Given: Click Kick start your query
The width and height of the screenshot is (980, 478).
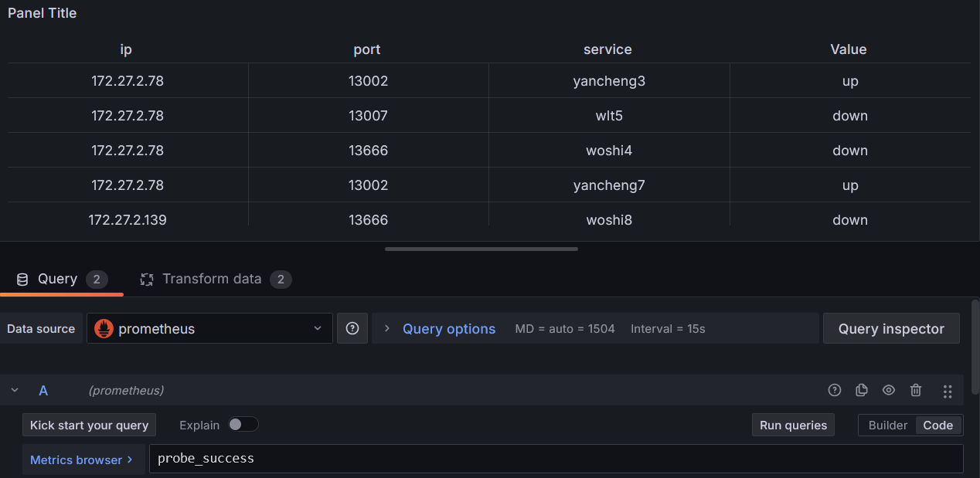Looking at the screenshot, I should pyautogui.click(x=89, y=425).
